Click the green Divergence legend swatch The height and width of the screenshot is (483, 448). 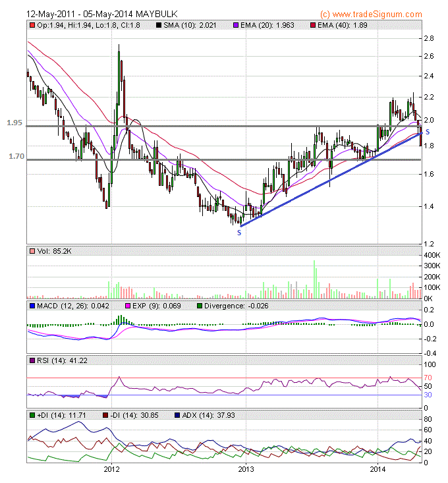click(x=200, y=306)
